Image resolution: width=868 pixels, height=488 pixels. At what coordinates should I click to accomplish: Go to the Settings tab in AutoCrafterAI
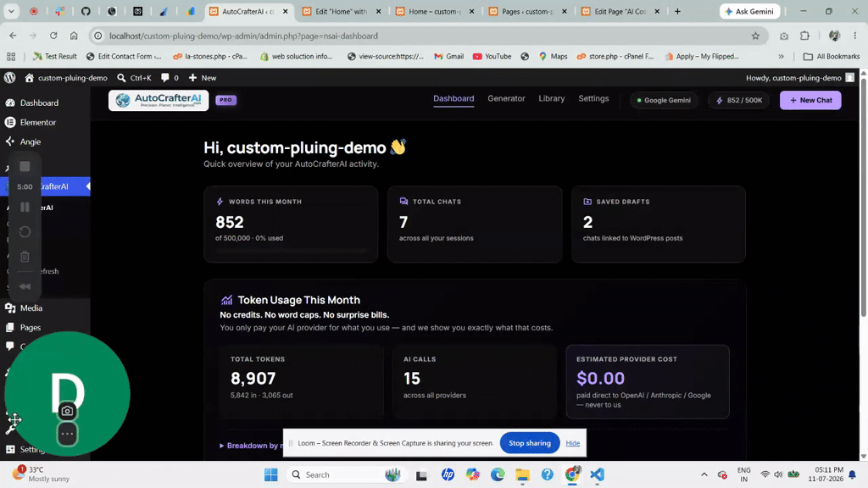[593, 98]
